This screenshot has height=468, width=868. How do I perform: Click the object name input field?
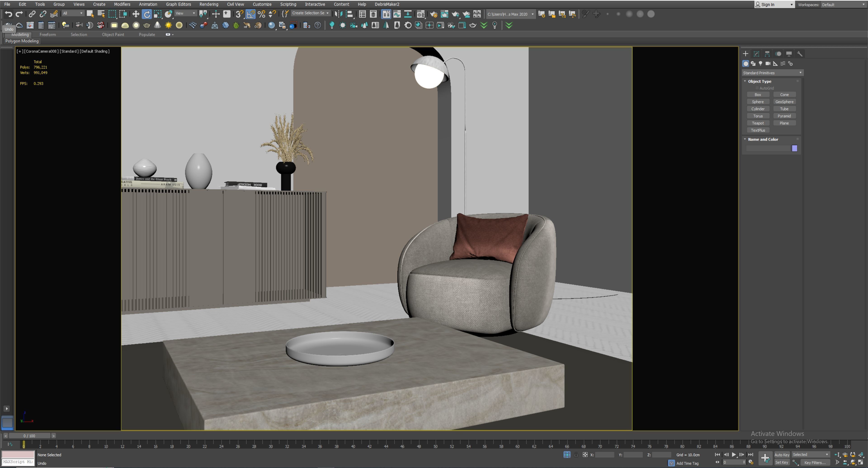[x=768, y=148]
